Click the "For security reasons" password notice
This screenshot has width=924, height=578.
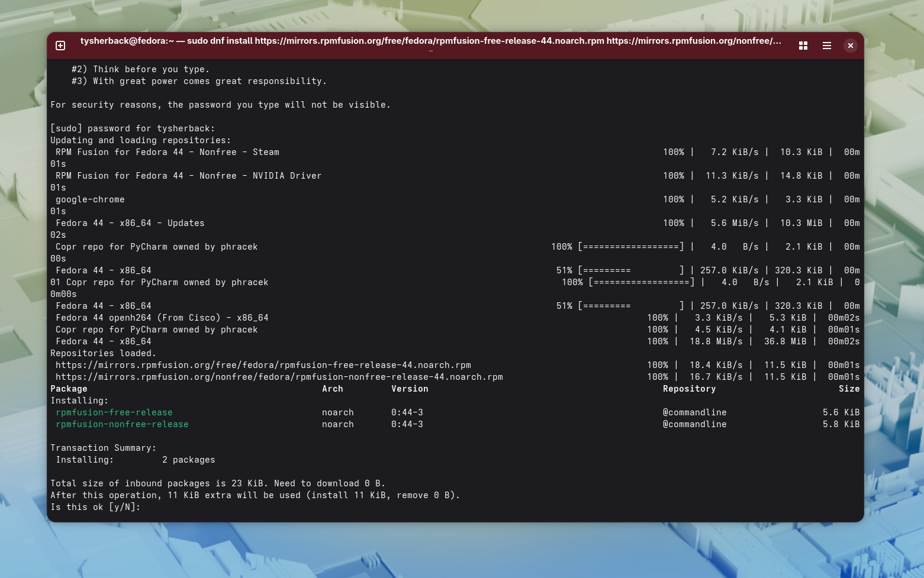point(221,105)
